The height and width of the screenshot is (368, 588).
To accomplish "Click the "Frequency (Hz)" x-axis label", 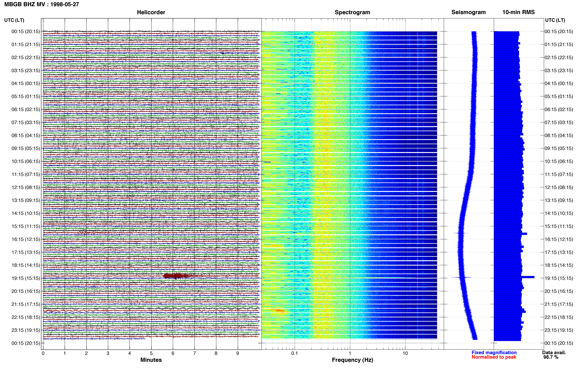I will [x=352, y=360].
